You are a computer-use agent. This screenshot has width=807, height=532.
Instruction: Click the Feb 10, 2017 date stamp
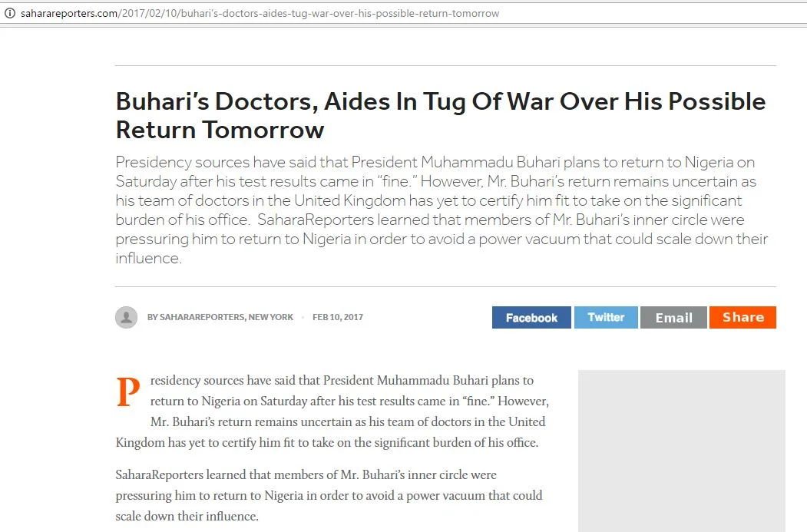click(x=338, y=318)
